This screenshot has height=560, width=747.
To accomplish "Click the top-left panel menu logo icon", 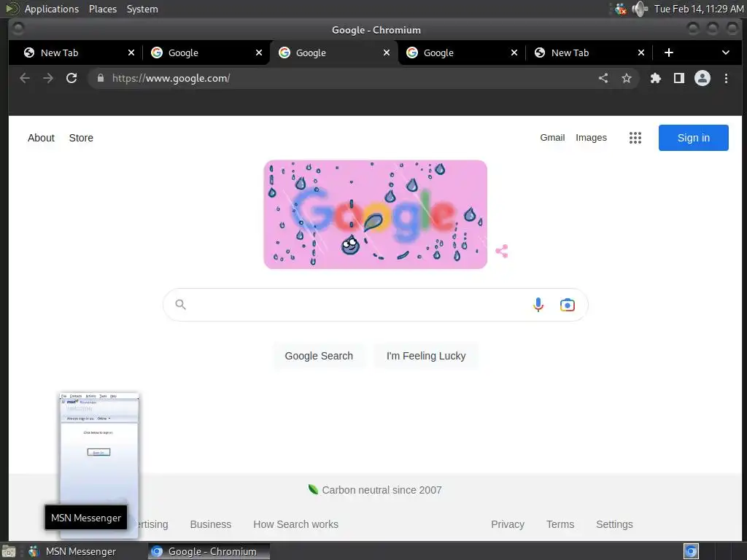I will [x=12, y=9].
